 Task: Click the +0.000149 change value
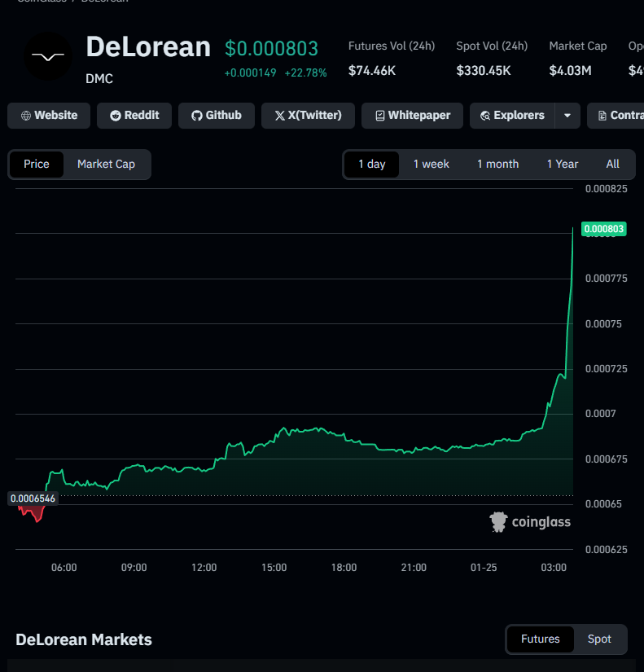pyautogui.click(x=251, y=72)
